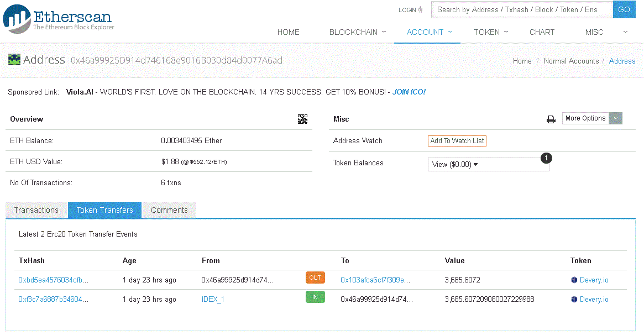Click the orange OUT transfer badge
The width and height of the screenshot is (644, 335).
tap(315, 278)
